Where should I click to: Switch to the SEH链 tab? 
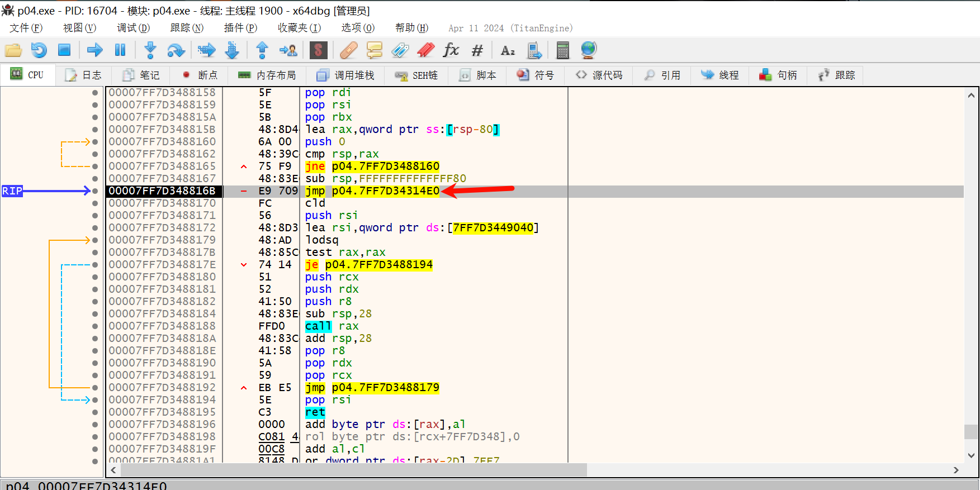coord(416,75)
